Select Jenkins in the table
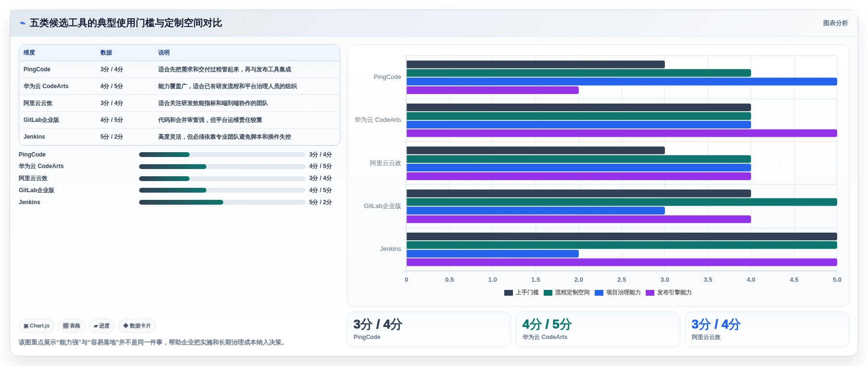The height and width of the screenshot is (366, 868). (34, 137)
